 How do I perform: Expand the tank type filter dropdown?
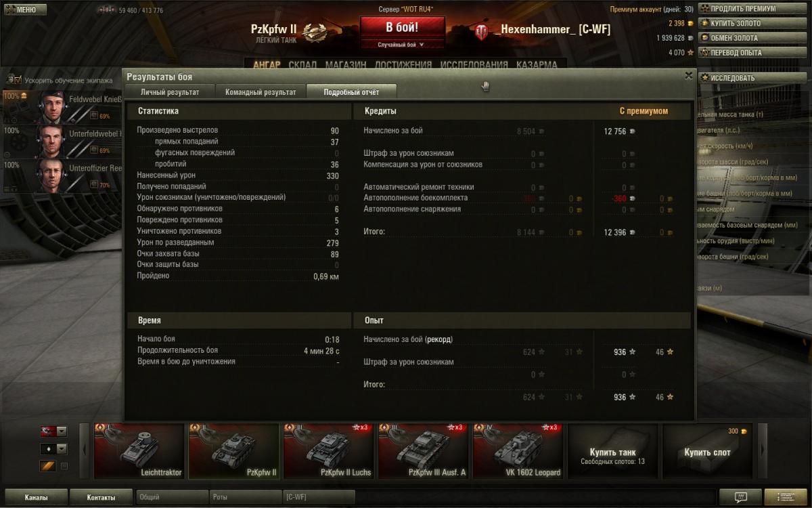[x=54, y=449]
